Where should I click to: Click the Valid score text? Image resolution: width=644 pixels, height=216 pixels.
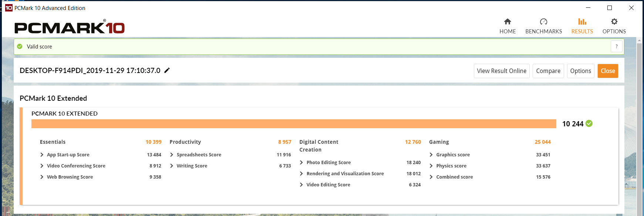coord(39,47)
